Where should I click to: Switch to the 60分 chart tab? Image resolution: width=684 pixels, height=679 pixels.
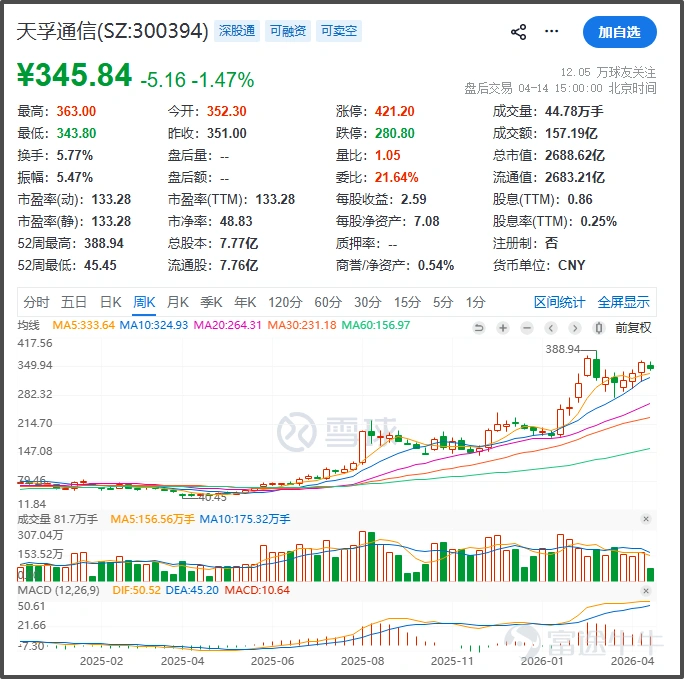(x=328, y=302)
